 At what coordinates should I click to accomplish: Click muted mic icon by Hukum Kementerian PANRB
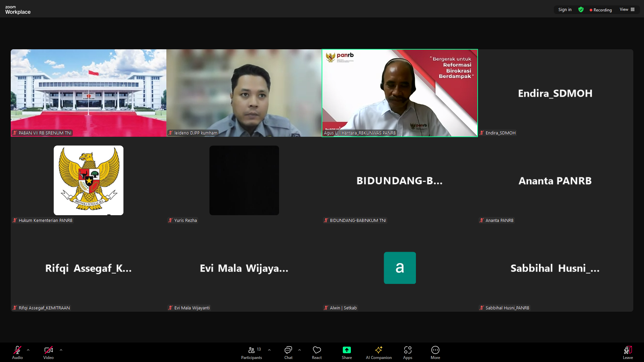click(x=15, y=220)
